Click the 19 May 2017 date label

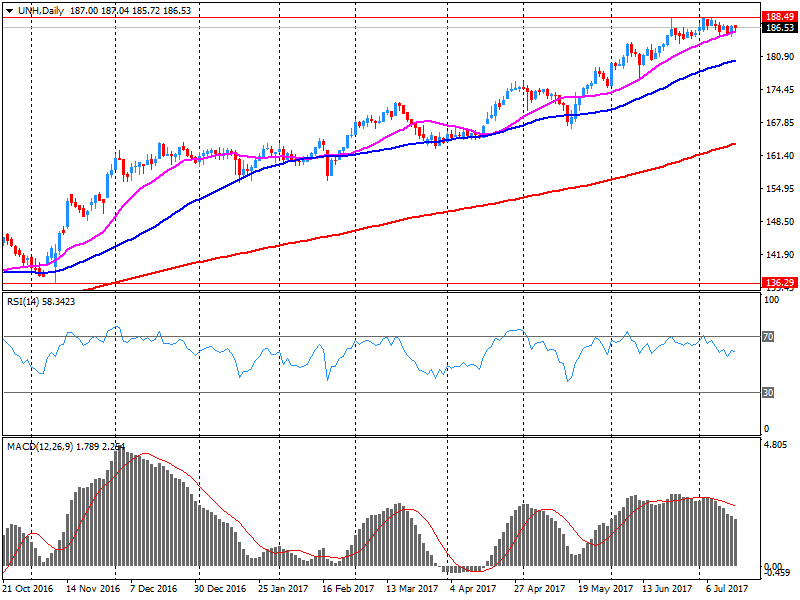(605, 589)
